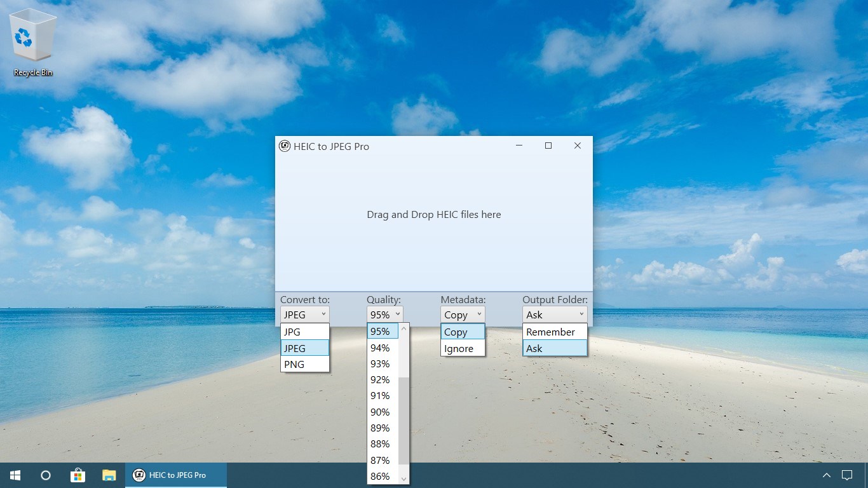
Task: Select 92% quality
Action: point(383,379)
